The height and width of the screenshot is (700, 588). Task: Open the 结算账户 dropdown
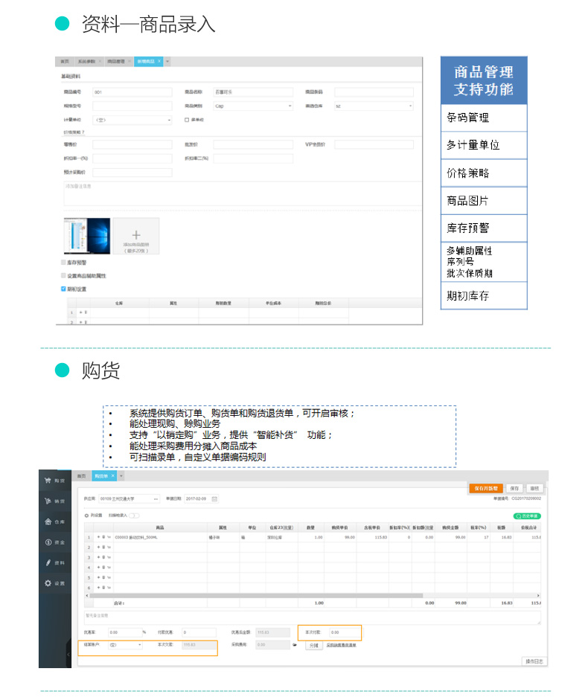[124, 645]
